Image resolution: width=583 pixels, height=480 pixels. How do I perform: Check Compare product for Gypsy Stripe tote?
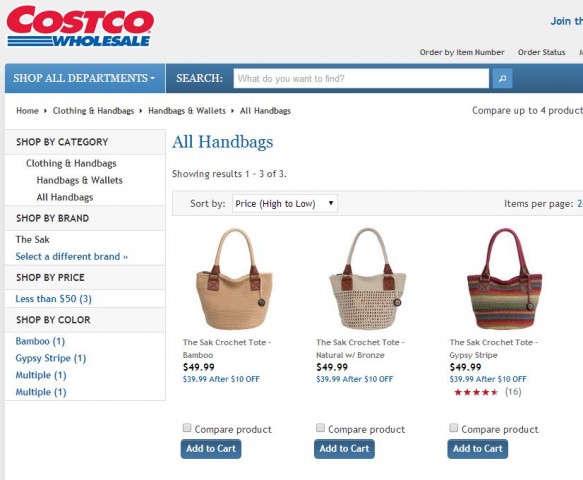point(453,428)
